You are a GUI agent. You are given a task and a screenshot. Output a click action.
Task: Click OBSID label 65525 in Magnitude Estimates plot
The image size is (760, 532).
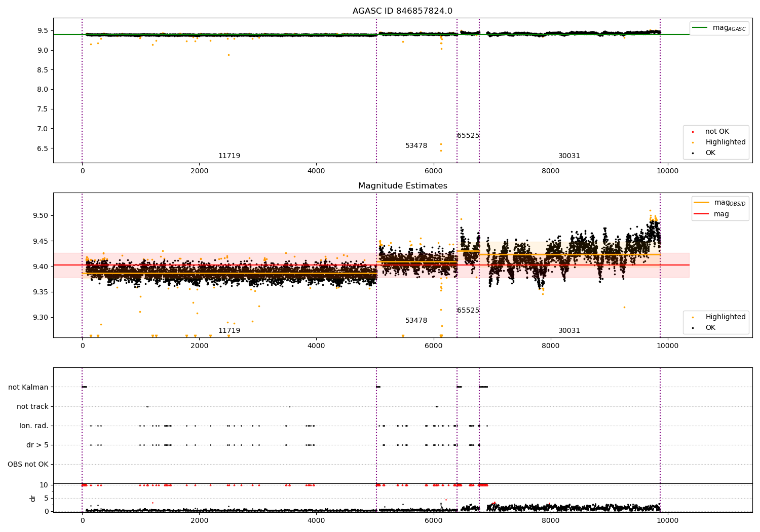tap(468, 311)
